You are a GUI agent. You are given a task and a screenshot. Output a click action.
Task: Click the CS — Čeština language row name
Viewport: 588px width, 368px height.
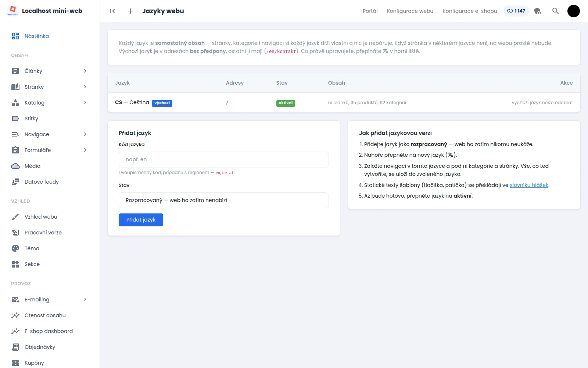click(132, 102)
